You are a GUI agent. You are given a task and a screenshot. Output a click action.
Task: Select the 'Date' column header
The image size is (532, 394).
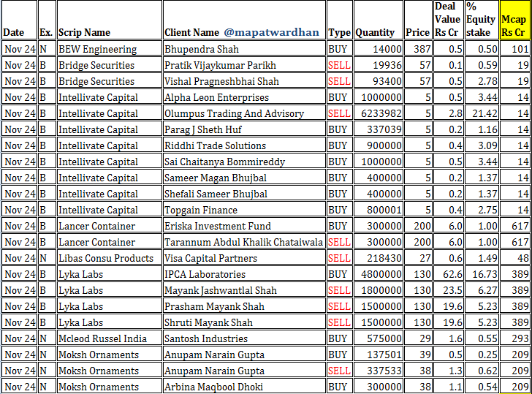[19, 20]
